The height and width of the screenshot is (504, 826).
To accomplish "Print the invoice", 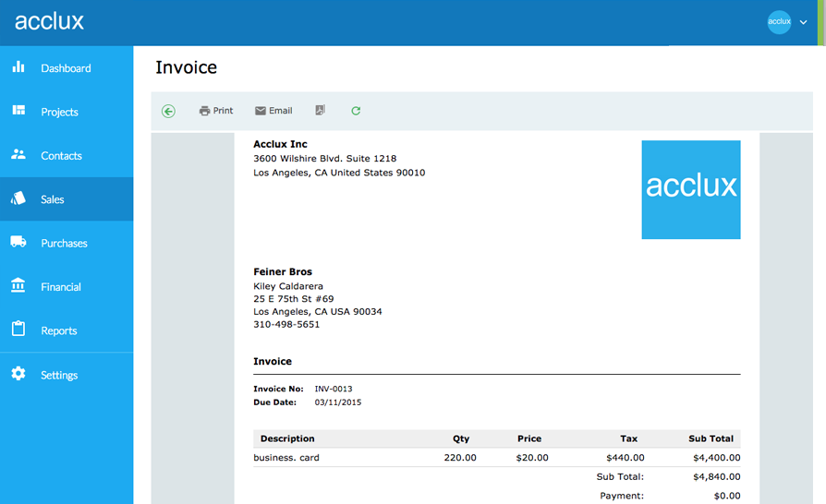I will (216, 111).
